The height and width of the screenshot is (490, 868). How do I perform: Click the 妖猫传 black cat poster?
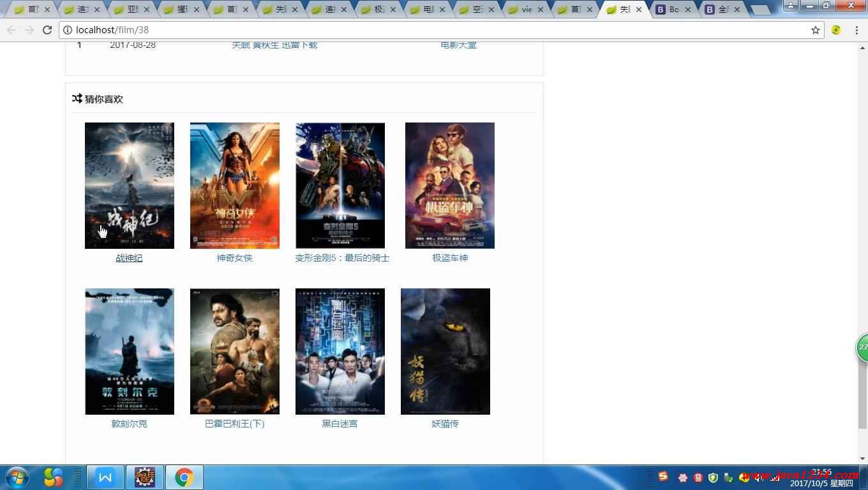coord(445,352)
